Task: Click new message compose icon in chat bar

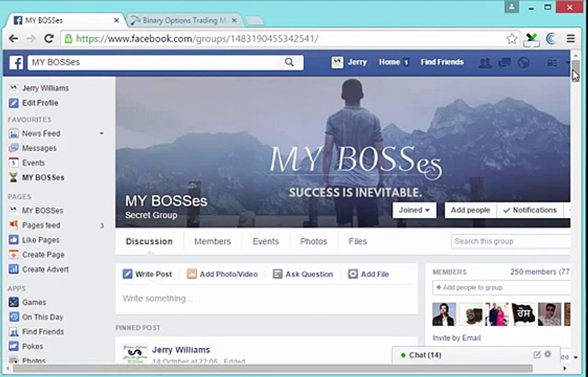Action: click(x=537, y=354)
